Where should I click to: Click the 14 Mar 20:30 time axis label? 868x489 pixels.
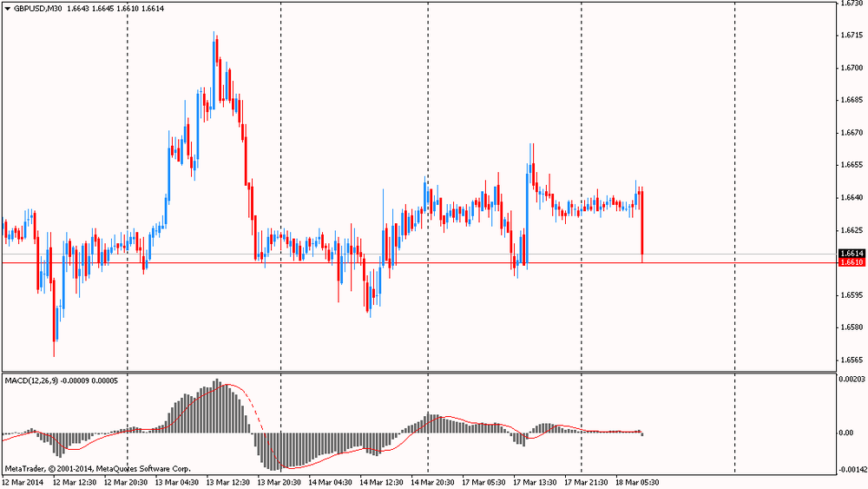point(432,482)
